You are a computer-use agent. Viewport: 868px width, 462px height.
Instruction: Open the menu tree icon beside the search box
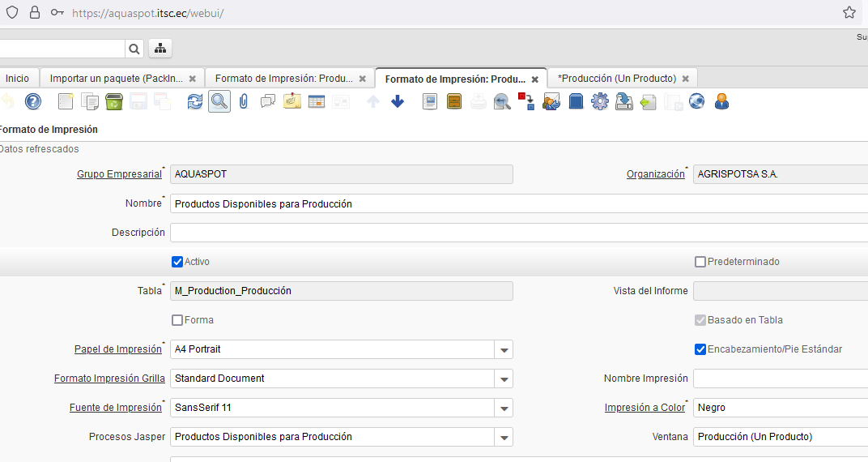[160, 49]
